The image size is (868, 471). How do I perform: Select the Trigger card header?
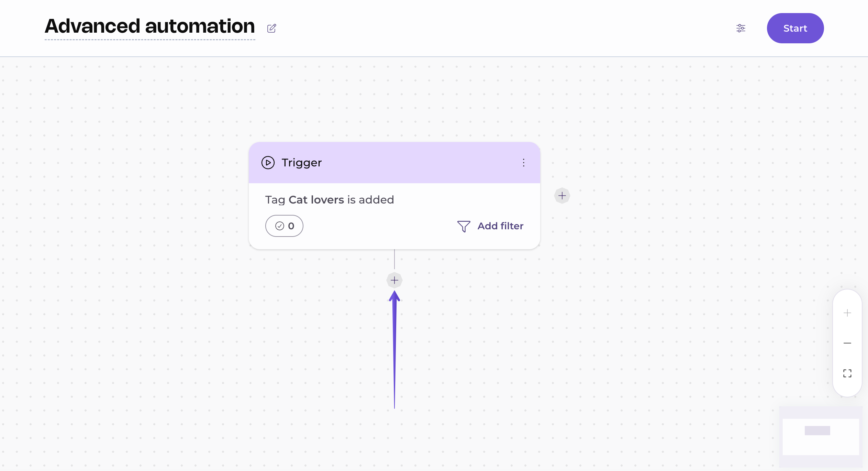pos(394,163)
